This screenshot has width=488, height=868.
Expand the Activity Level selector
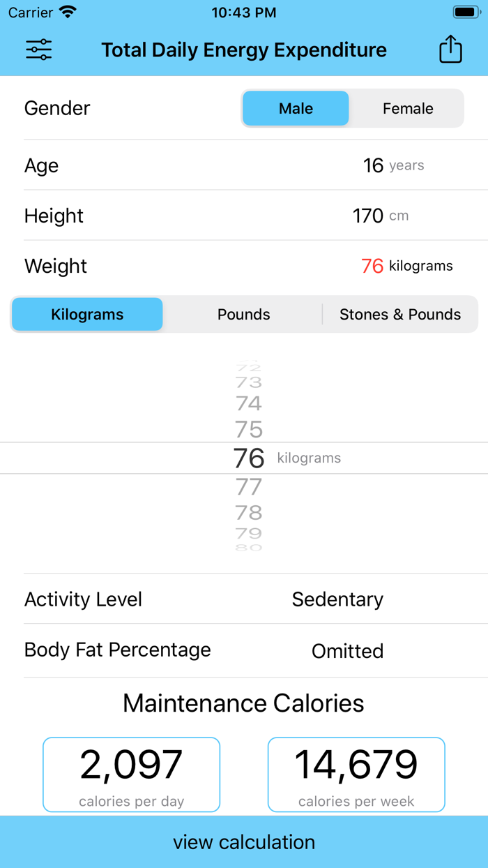pyautogui.click(x=244, y=599)
